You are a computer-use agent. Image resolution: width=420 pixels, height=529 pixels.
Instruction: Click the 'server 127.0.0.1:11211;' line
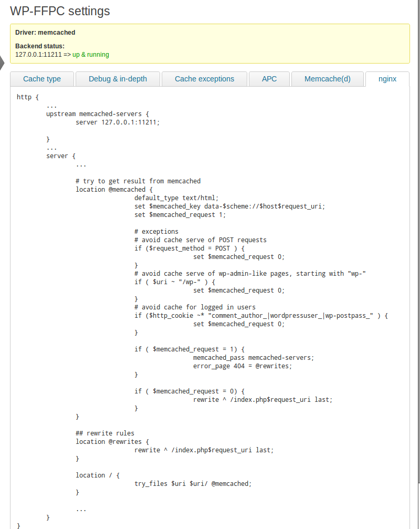click(x=117, y=122)
